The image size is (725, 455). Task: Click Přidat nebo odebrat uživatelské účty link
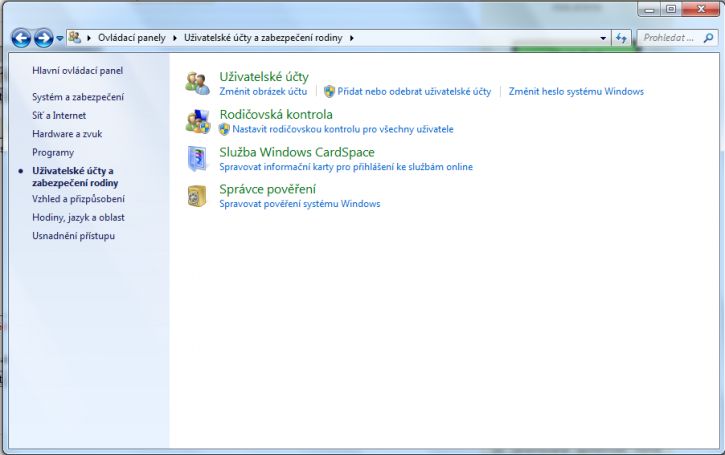tap(414, 92)
